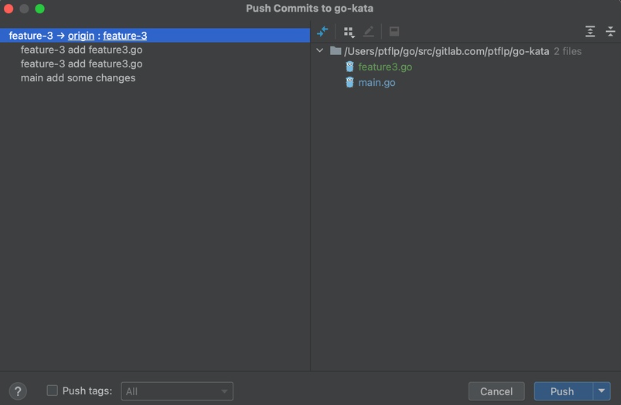The width and height of the screenshot is (621, 405).
Task: Click the Show Diff arrows icon
Action: click(x=323, y=32)
